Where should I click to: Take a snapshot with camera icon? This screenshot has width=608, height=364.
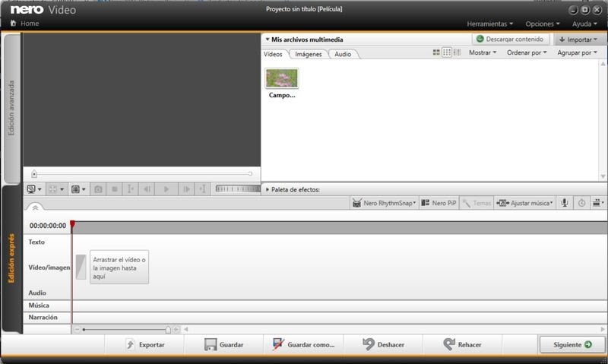(99, 189)
